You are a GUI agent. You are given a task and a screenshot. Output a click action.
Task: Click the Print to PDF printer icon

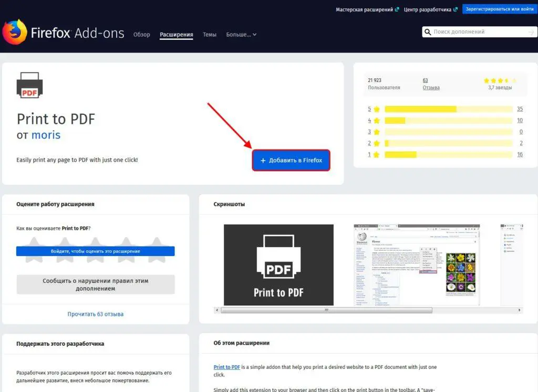[x=30, y=86]
